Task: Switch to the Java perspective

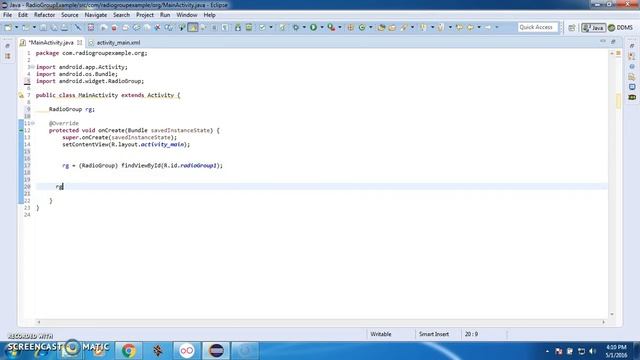Action: [x=593, y=28]
